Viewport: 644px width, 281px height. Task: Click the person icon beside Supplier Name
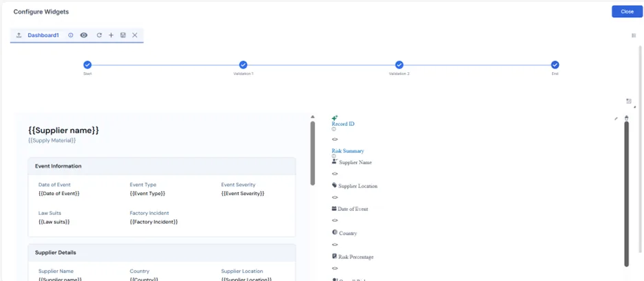point(334,161)
